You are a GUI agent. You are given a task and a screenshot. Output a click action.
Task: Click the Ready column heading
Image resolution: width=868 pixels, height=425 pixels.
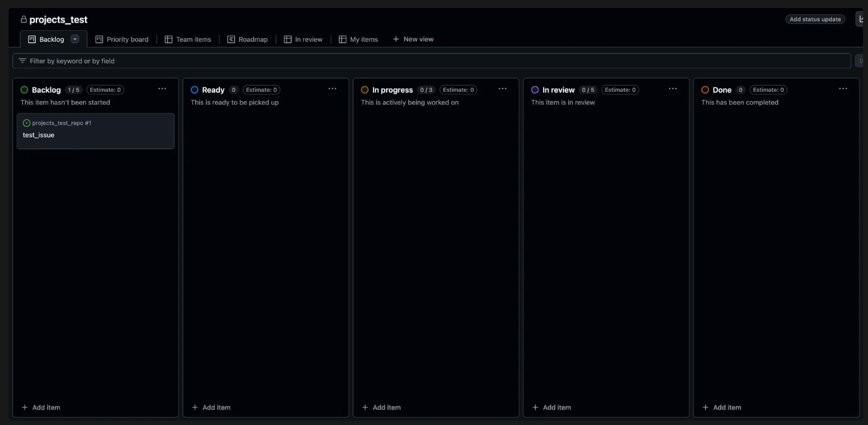point(213,90)
